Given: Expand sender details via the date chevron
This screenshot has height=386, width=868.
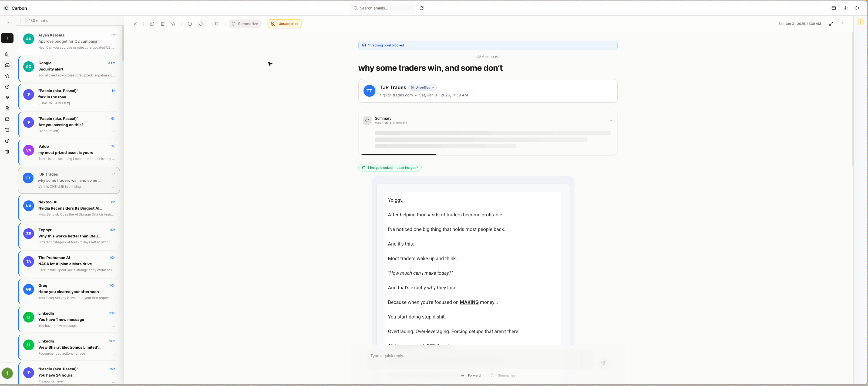Looking at the screenshot, I should [x=473, y=95].
